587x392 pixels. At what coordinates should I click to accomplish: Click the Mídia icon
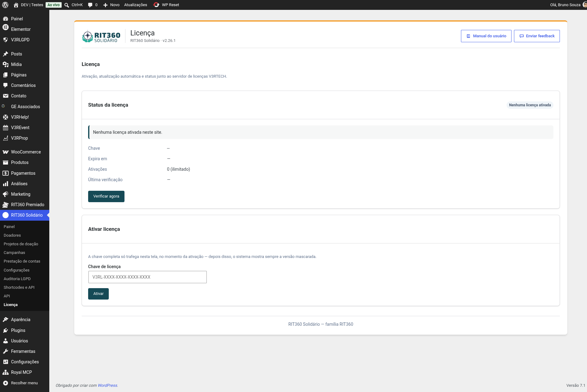[x=6, y=64]
